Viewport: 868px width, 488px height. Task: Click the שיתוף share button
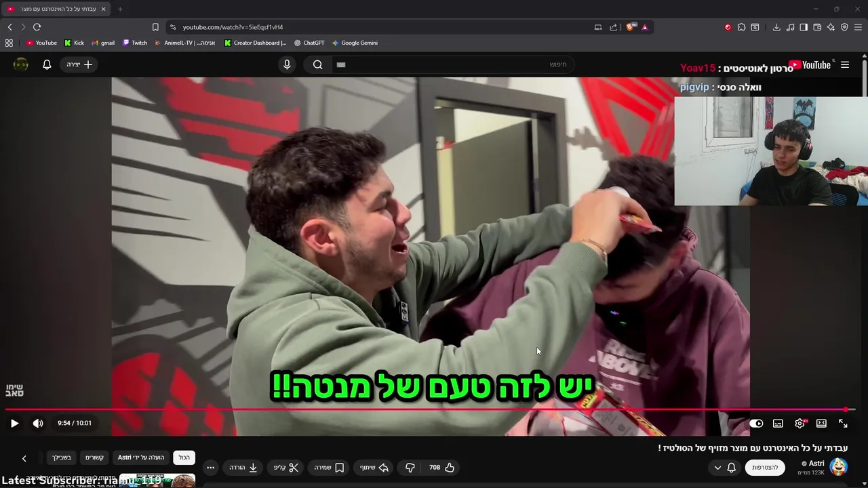(374, 467)
